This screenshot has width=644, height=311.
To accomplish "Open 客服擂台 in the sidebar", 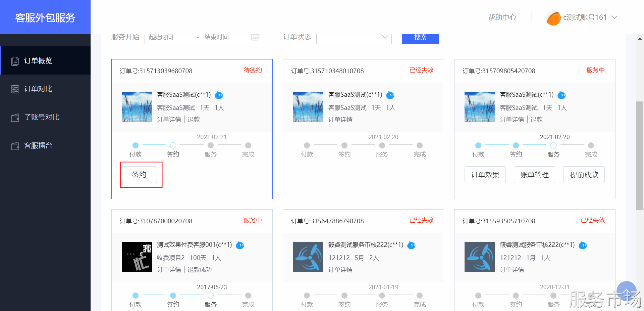I will click(46, 145).
